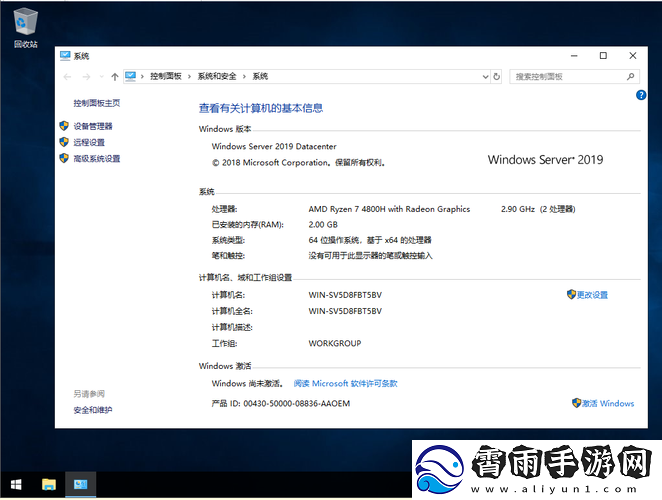Screen dimensions: 662x500
Task: Select the 2.90 GHz value
Action: (518, 209)
